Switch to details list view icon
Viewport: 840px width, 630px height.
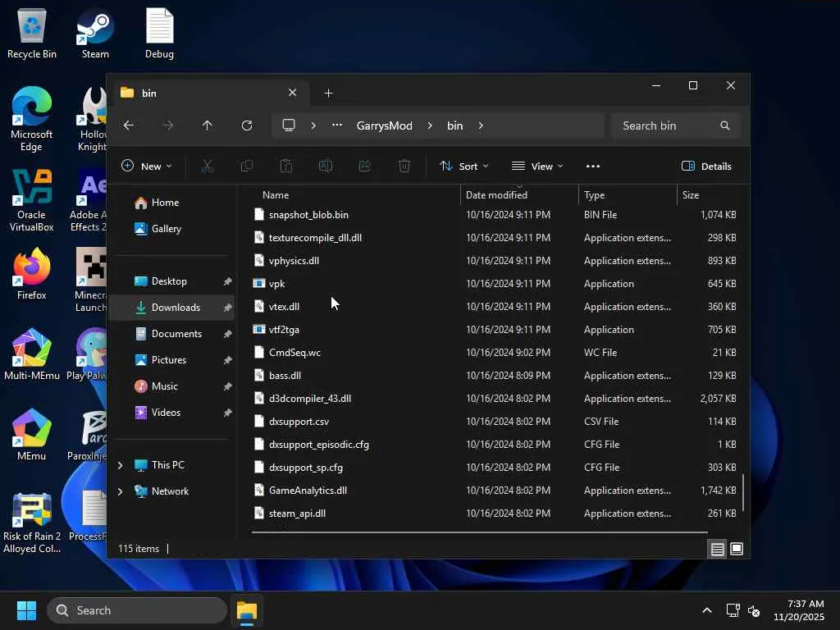[717, 549]
